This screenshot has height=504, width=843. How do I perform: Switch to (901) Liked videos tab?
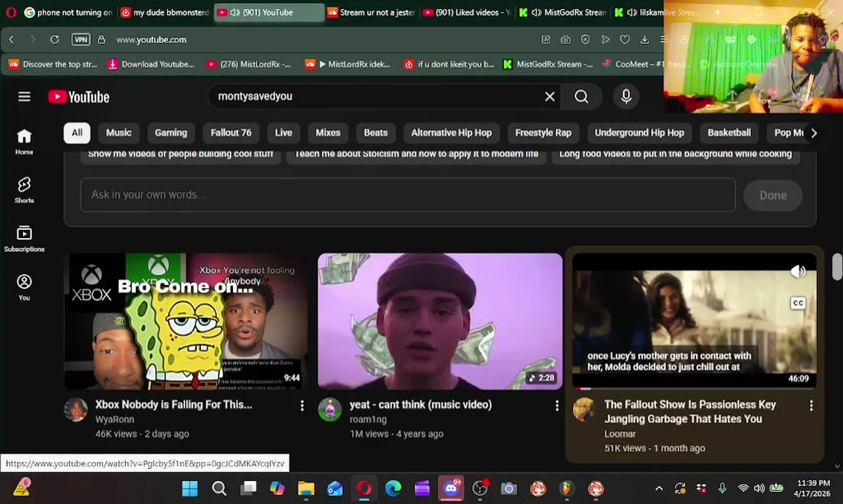point(467,13)
